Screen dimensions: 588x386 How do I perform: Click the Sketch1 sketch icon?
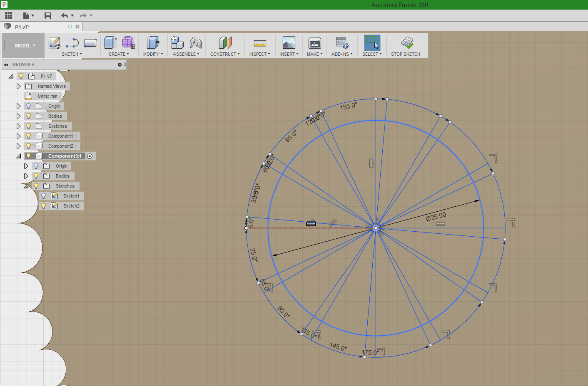54,196
